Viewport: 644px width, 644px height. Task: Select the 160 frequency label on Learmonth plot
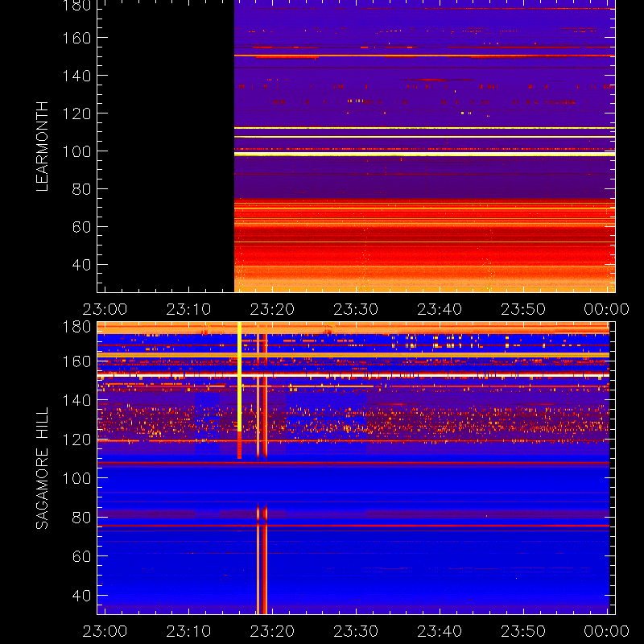pos(76,38)
